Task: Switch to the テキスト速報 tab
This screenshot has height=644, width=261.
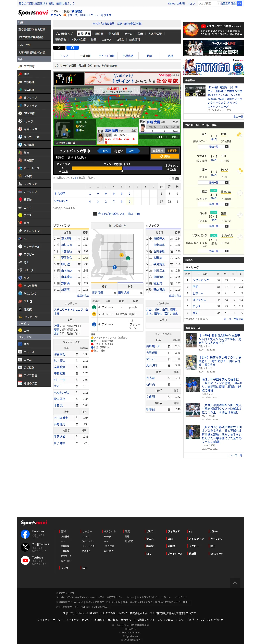Action: click(x=107, y=56)
